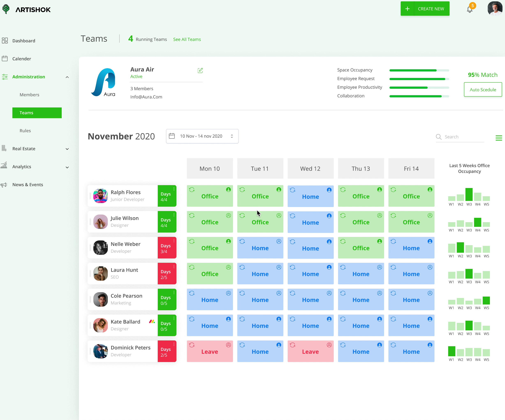Toggle person icon on Kate Ballard Thursday
This screenshot has width=505, height=420.
[x=380, y=319]
